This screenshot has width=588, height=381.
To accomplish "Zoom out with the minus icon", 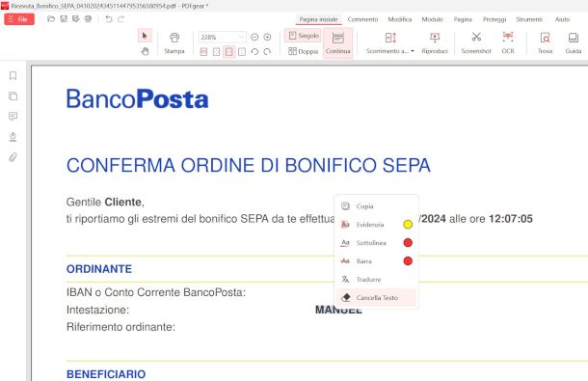I will click(254, 37).
